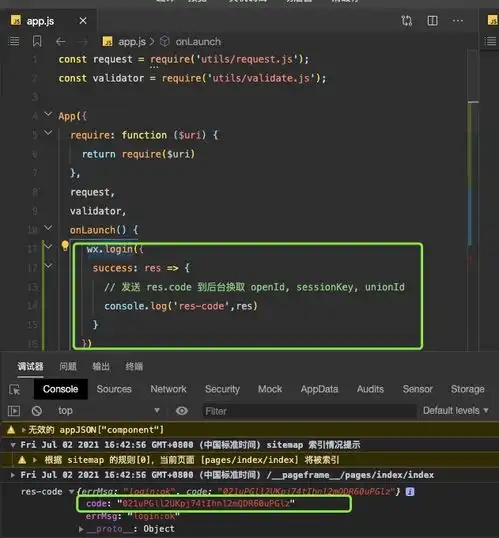Open the Security devtools tab
The width and height of the screenshot is (499, 538).
pos(222,389)
